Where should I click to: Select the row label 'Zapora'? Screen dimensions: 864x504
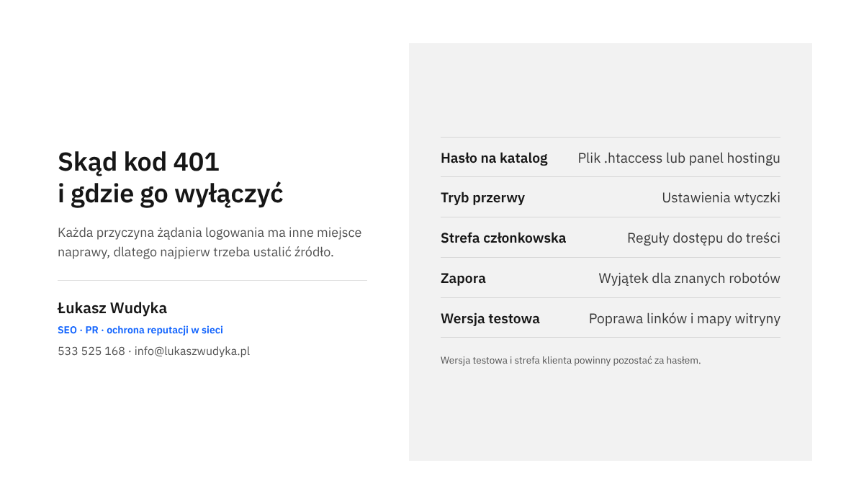[463, 279]
